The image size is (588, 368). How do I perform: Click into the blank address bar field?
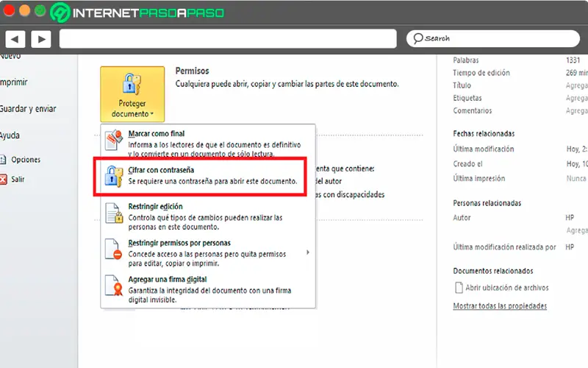[x=228, y=39]
